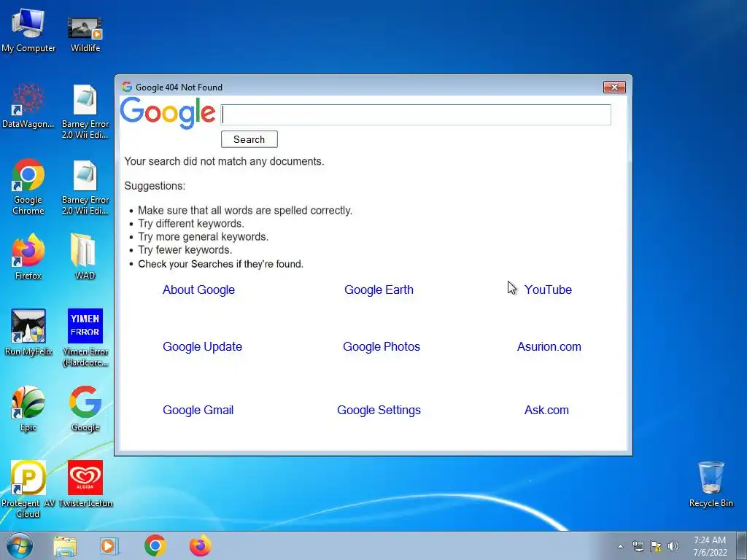
Task: Select the Google desktop icon
Action: coord(85,408)
